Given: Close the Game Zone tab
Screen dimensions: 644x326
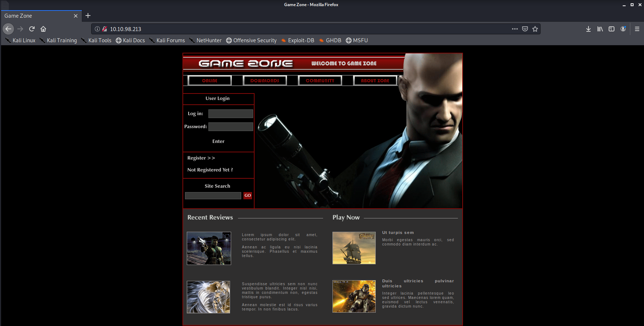Looking at the screenshot, I should (76, 16).
